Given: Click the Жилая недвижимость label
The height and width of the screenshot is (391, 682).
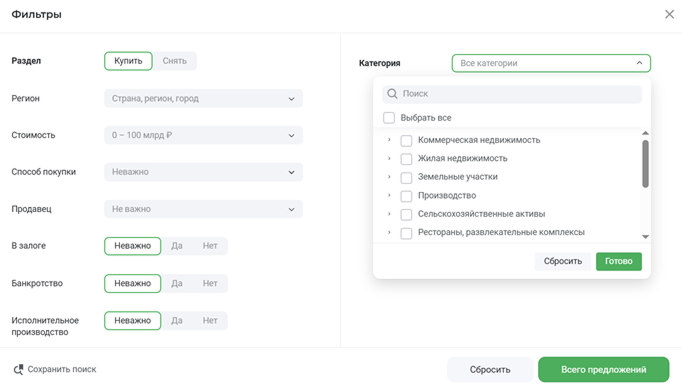Looking at the screenshot, I should (462, 158).
